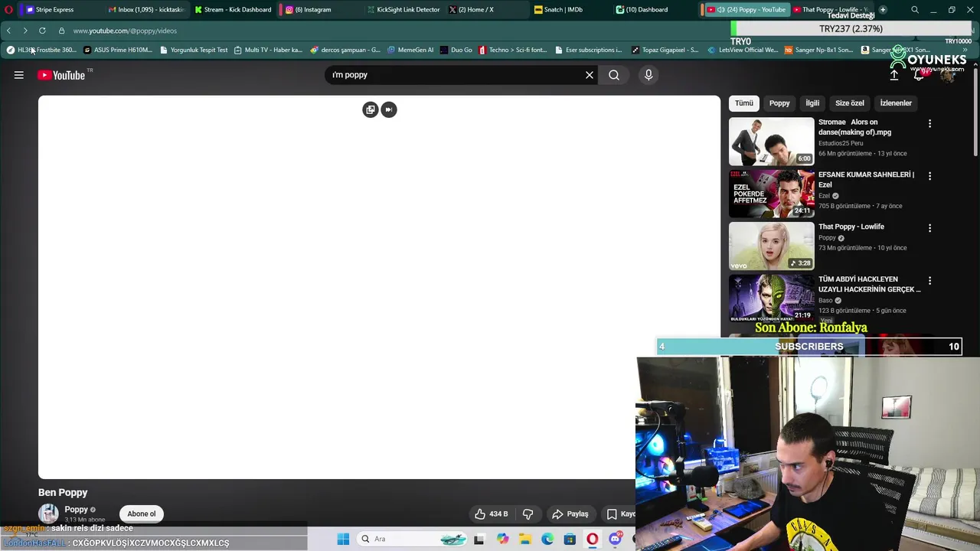
Task: Open the Stromae Alors on danse video thumbnail
Action: [772, 142]
